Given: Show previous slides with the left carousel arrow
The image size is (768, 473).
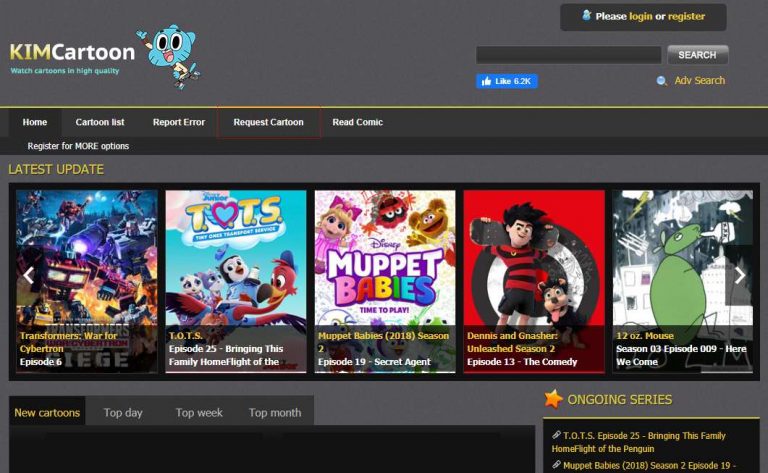Looking at the screenshot, I should [28, 275].
